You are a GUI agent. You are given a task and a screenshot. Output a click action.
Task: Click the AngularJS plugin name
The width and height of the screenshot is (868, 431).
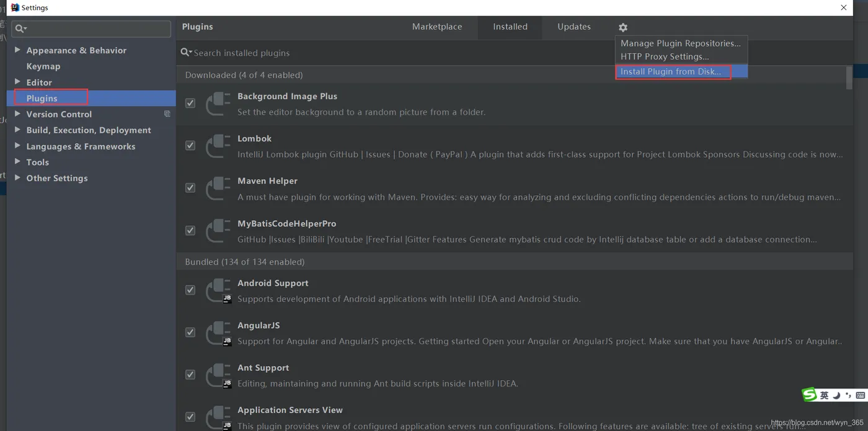point(259,325)
